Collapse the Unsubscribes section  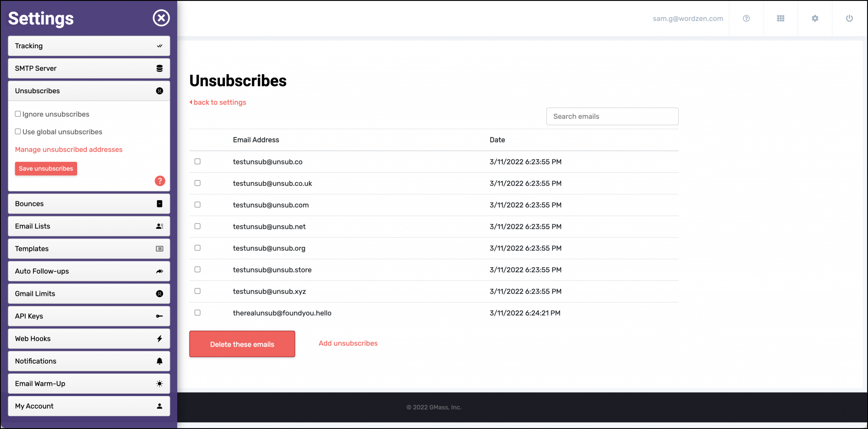click(x=89, y=90)
